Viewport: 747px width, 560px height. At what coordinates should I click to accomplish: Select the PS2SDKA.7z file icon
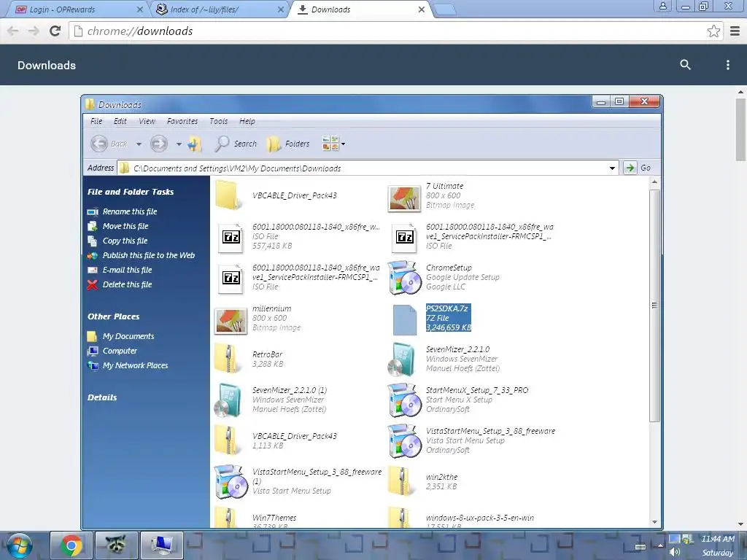click(404, 320)
